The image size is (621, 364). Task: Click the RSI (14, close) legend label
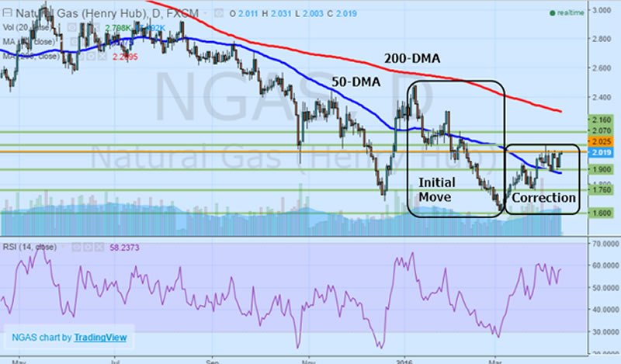pos(29,247)
